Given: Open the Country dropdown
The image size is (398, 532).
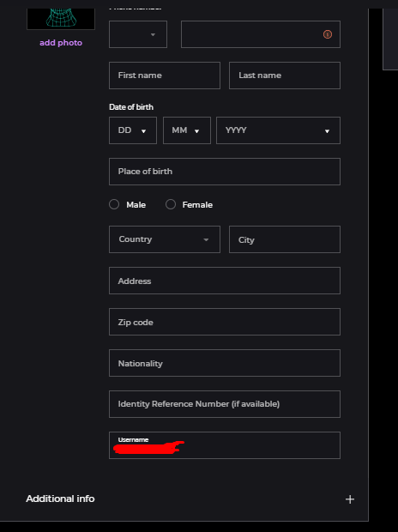Looking at the screenshot, I should point(165,239).
